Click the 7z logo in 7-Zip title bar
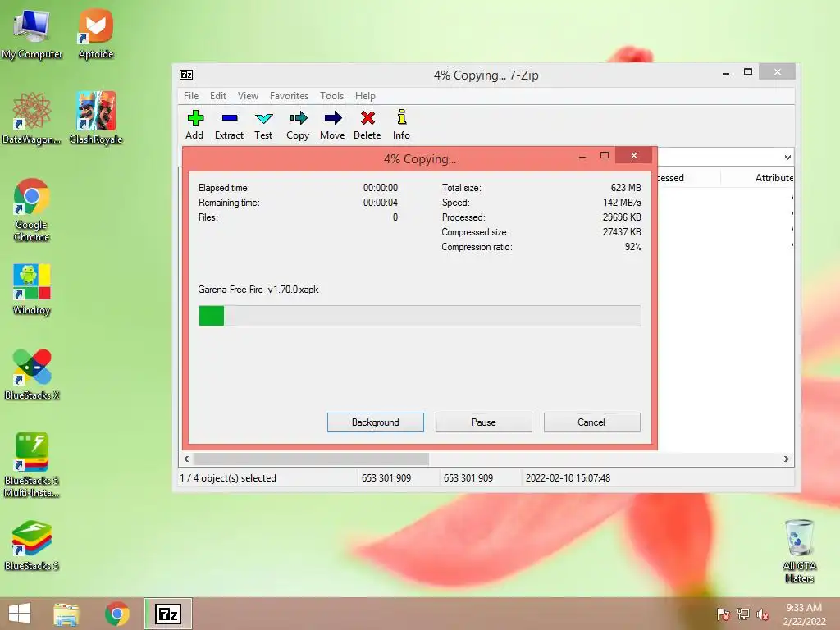 186,75
